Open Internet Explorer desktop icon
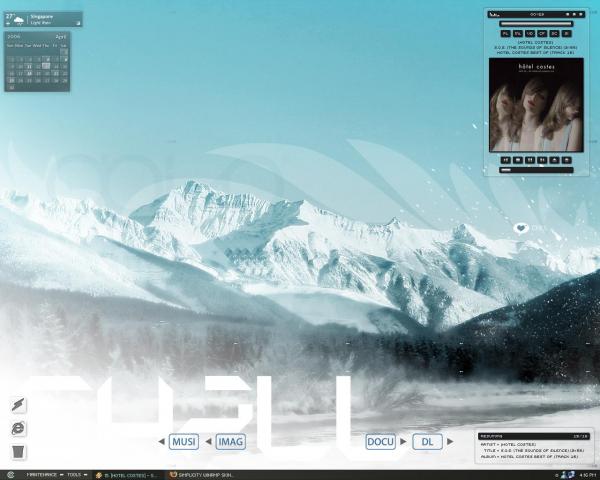The height and width of the screenshot is (480, 600). pos(18,428)
